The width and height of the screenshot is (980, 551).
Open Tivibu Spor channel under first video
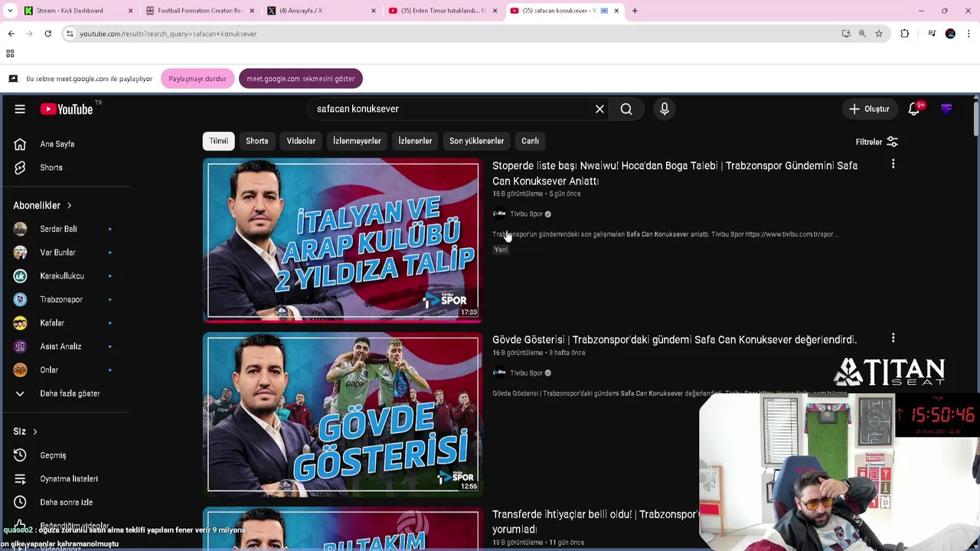tap(526, 214)
